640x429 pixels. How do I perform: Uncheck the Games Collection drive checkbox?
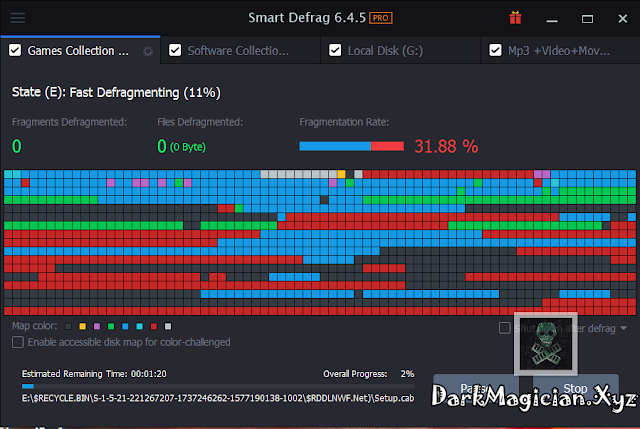(15, 50)
